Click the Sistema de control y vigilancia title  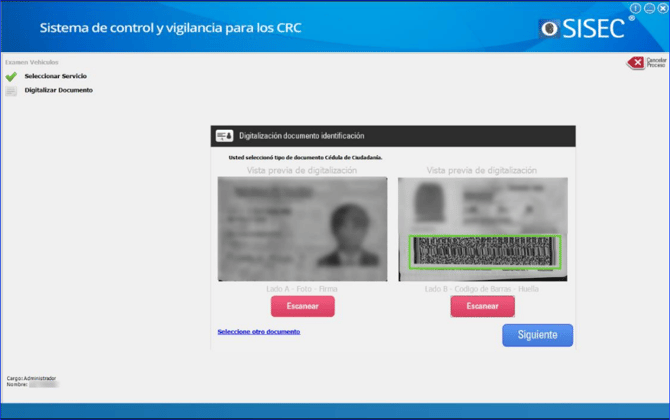click(170, 28)
